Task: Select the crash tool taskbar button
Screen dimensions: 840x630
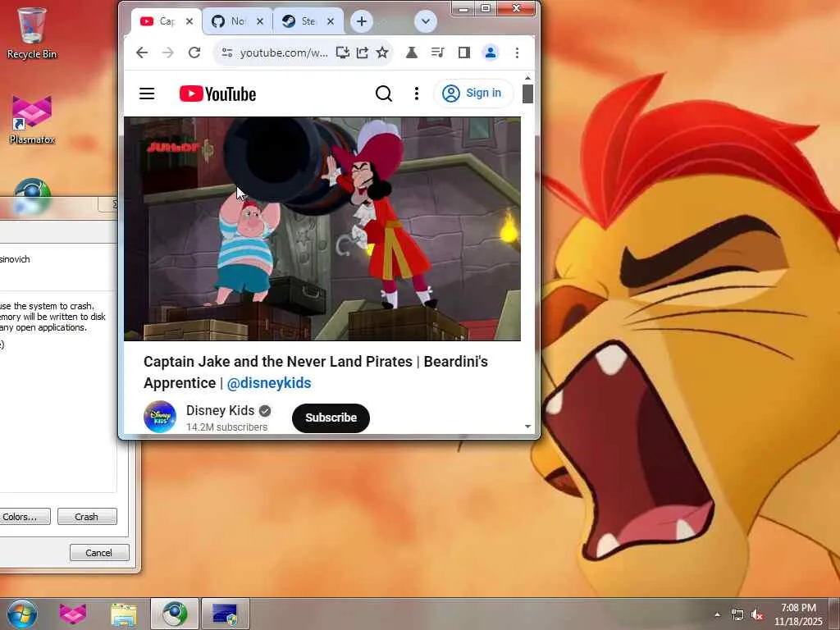Action: coord(225,614)
